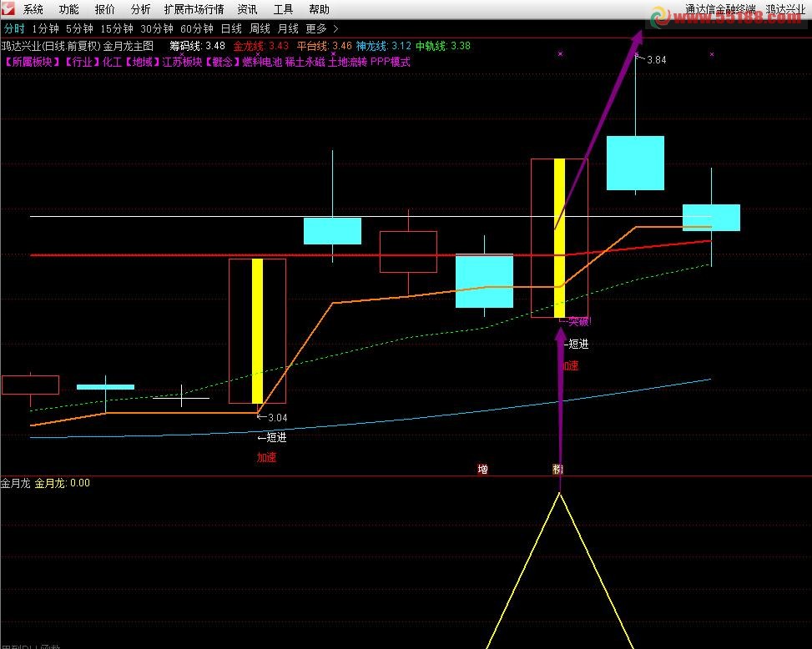Select the 60分钟 period tab

197,28
